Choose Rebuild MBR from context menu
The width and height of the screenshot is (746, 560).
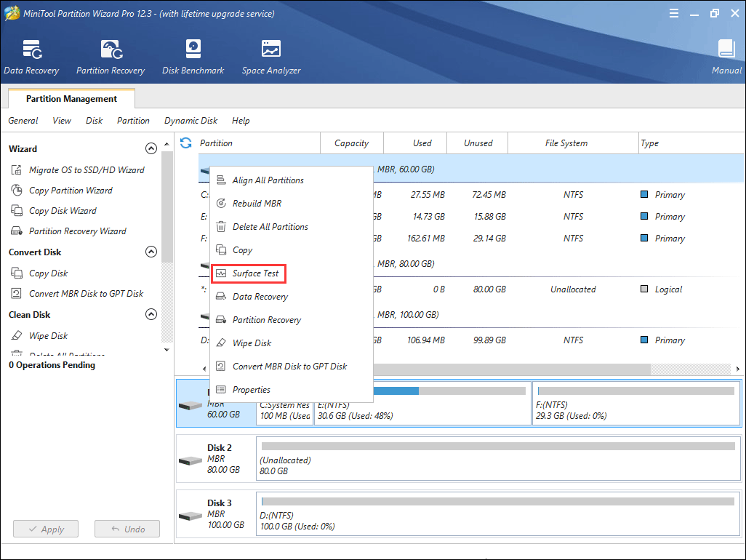tap(291, 204)
